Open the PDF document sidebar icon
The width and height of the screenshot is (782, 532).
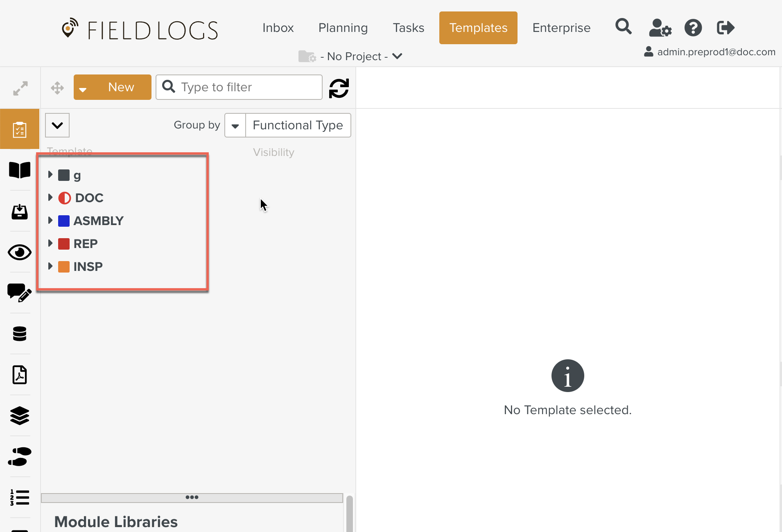click(20, 375)
